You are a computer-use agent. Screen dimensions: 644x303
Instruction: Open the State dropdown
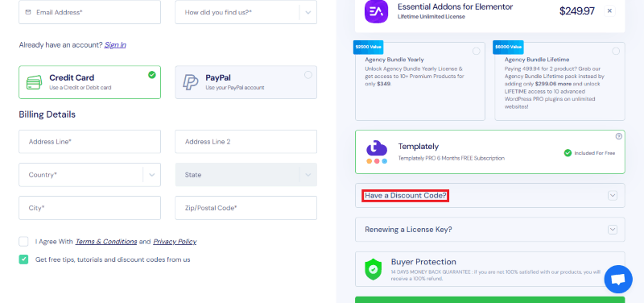[x=246, y=175]
